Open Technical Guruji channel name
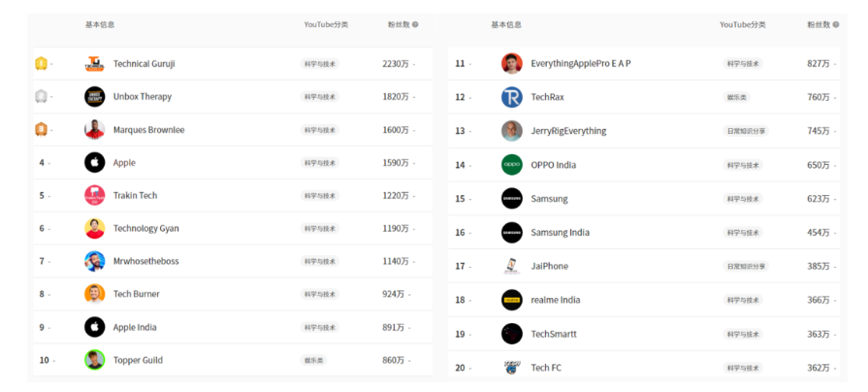This screenshot has width=868, height=392. (x=144, y=64)
